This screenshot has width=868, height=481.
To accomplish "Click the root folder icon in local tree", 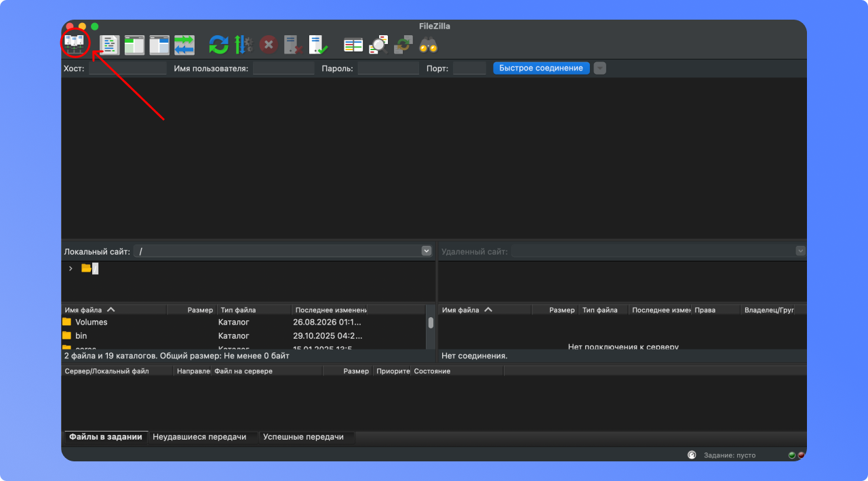I will point(86,268).
